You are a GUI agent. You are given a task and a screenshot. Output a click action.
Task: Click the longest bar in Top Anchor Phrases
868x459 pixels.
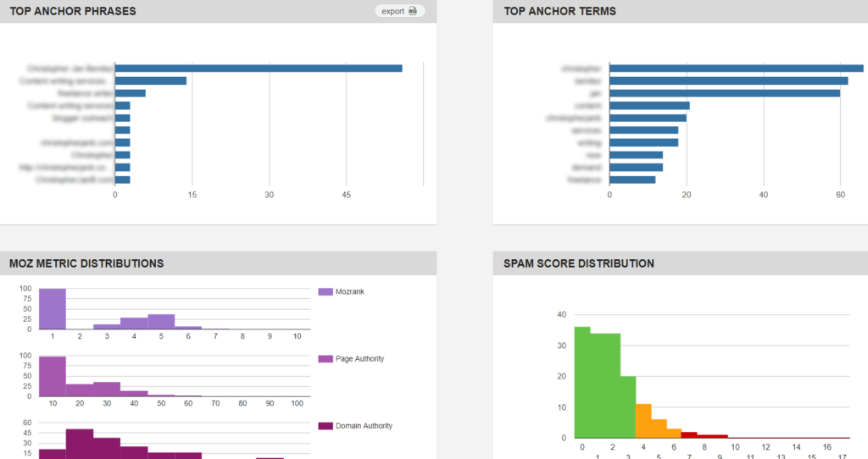259,69
